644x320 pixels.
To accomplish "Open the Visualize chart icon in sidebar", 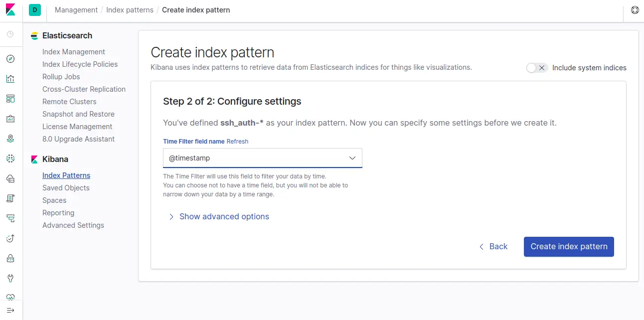I will (x=10, y=79).
